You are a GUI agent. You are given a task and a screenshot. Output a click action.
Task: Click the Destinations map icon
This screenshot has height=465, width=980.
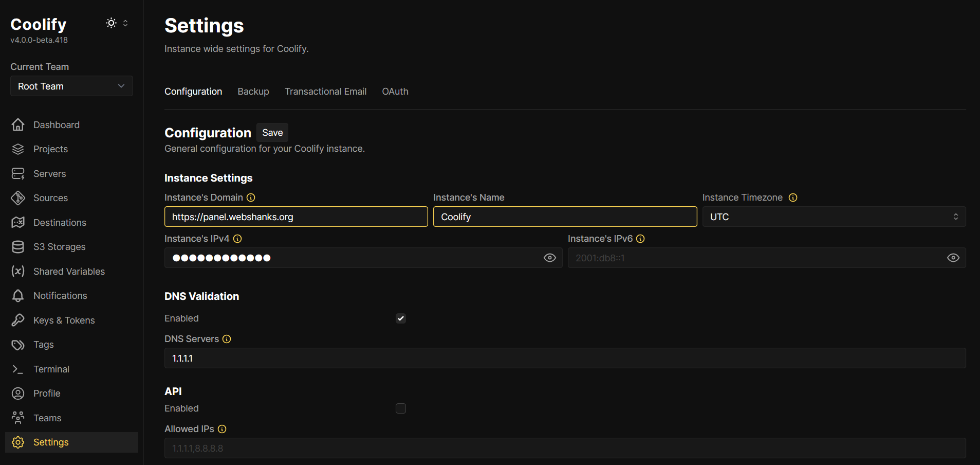point(18,222)
